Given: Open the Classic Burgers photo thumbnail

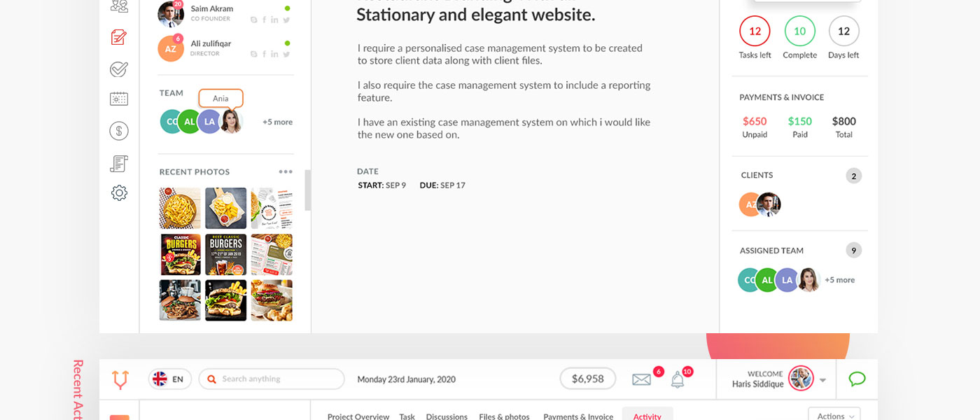Looking at the screenshot, I should click(x=181, y=254).
